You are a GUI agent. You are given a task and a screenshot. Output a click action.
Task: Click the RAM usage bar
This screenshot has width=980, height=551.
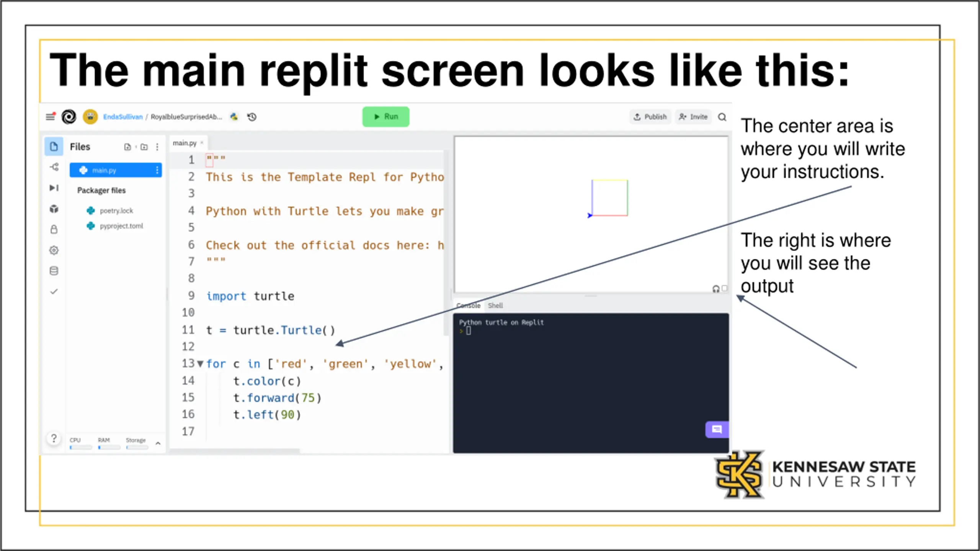coord(109,447)
